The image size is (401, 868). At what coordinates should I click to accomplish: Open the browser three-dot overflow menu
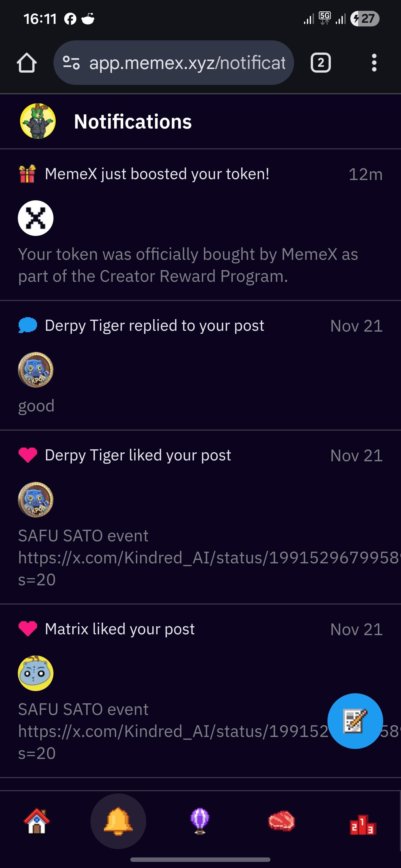tap(374, 63)
